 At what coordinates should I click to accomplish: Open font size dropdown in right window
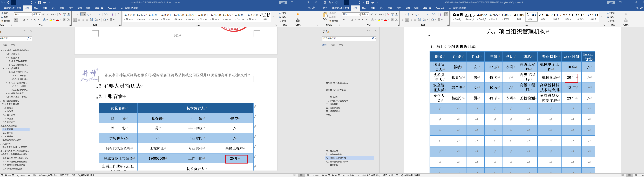coord(368,15)
